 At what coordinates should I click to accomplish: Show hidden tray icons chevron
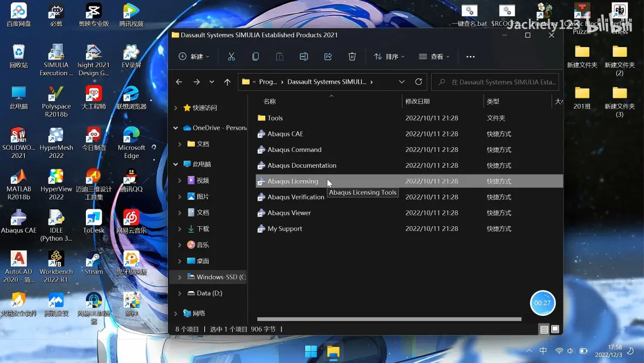click(529, 351)
